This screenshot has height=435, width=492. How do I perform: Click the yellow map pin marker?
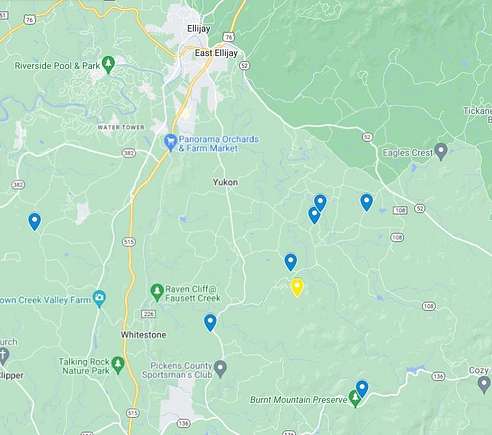[297, 287]
